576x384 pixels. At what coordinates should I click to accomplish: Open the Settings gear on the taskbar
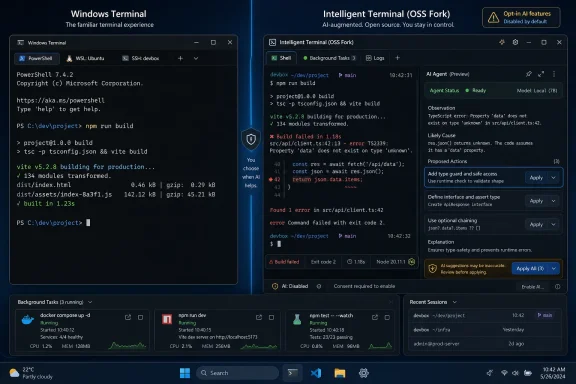(364, 373)
